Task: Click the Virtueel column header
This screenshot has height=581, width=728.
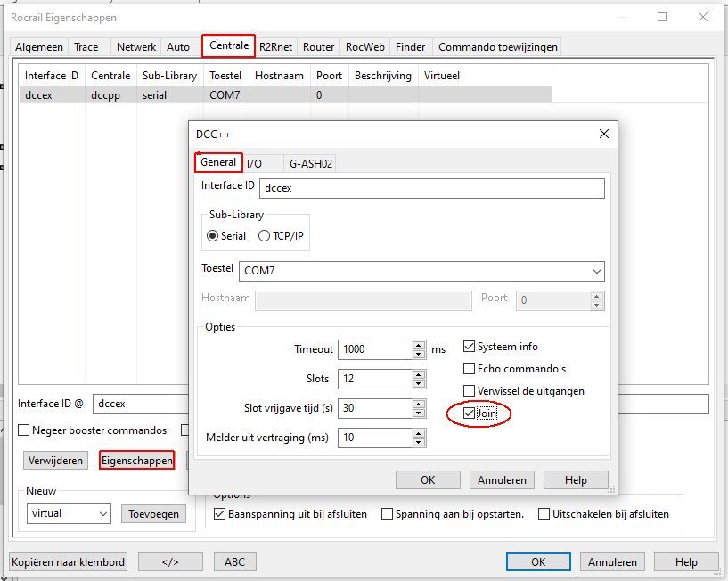Action: coord(485,76)
